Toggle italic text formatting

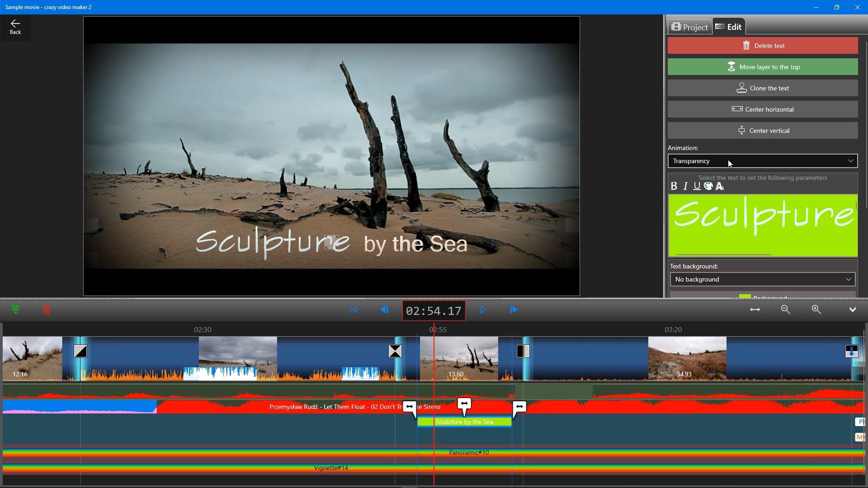[685, 186]
